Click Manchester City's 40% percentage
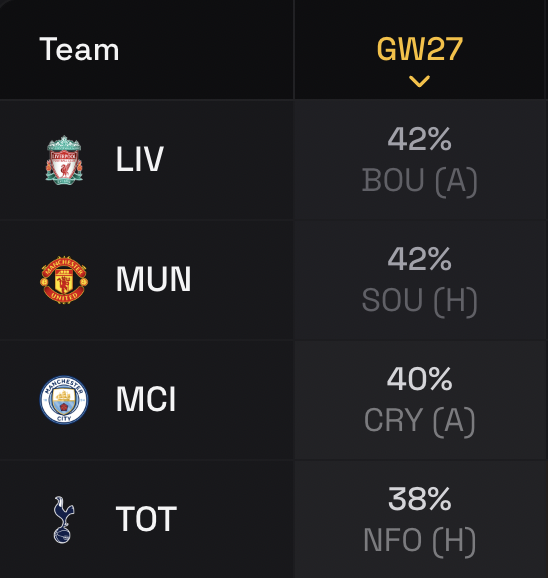 tap(419, 379)
